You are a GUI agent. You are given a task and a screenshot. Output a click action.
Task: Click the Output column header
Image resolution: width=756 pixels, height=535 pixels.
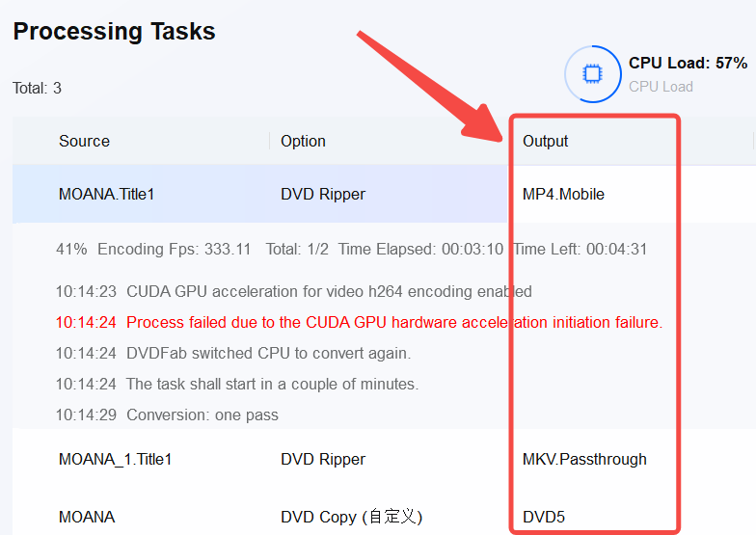546,141
